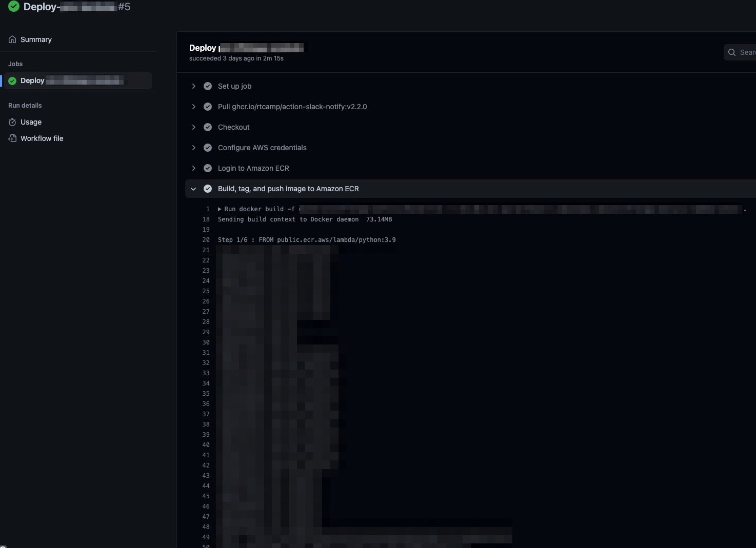Open the Usage run details
Screen dimensions: 756x548
[31, 122]
